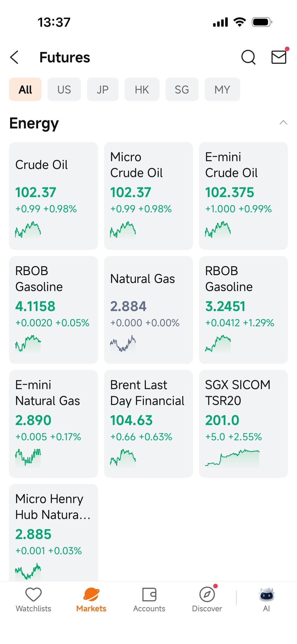Open the search magnifier icon
This screenshot has width=297, height=644.
point(248,57)
